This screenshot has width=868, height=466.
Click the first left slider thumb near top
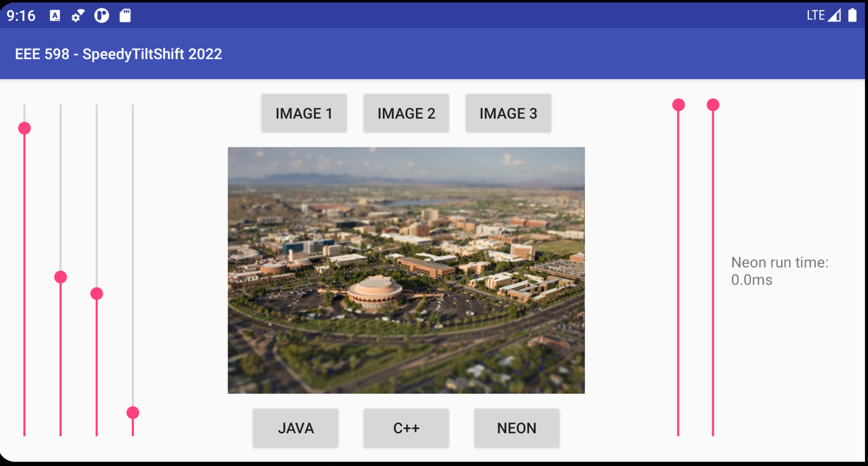(25, 128)
